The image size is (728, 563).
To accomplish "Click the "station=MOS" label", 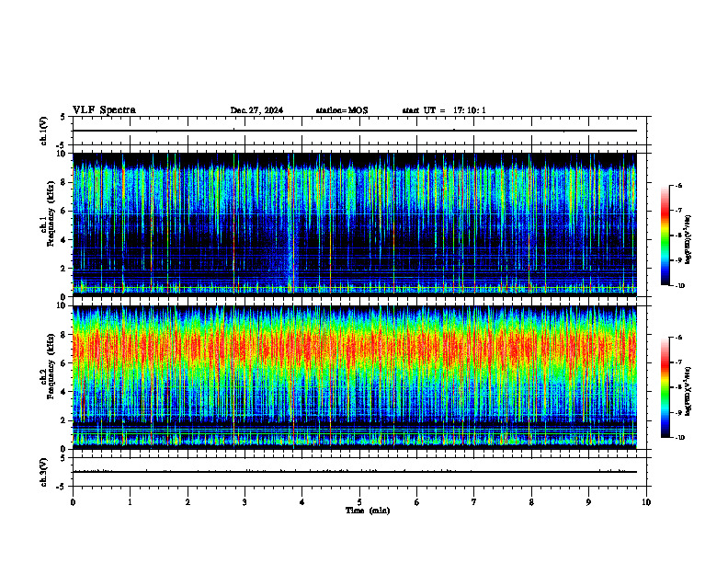I will point(342,110).
